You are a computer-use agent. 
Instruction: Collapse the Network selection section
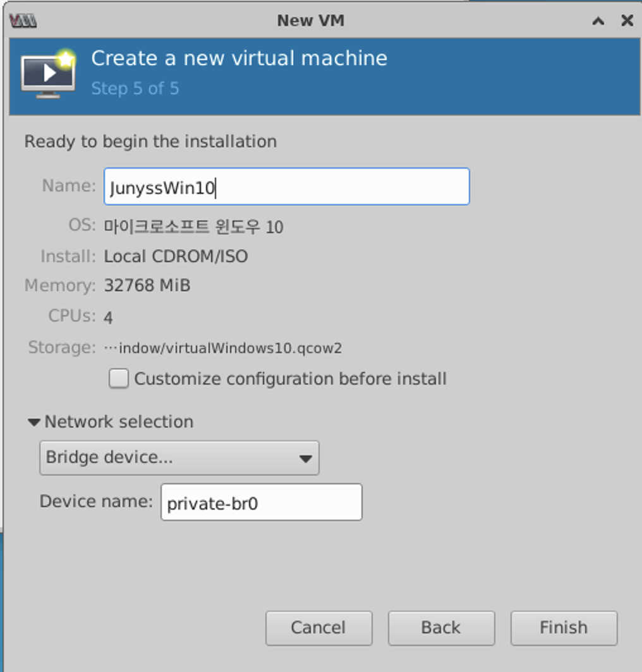tap(34, 423)
